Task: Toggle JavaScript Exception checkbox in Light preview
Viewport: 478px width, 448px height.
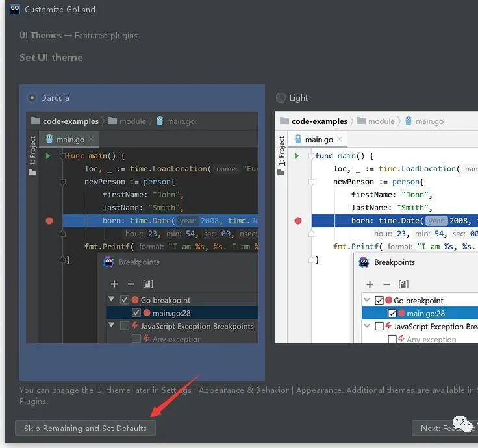Action: [379, 326]
